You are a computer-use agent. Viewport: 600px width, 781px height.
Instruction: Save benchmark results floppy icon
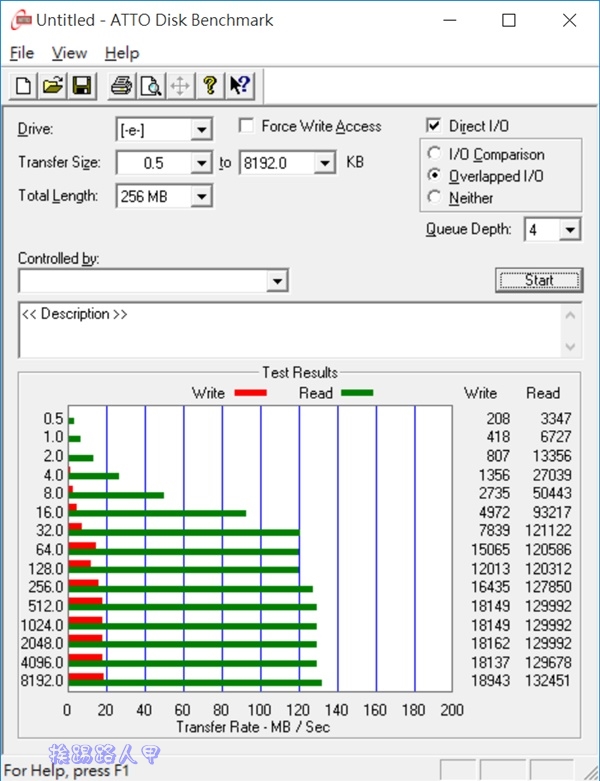pyautogui.click(x=82, y=86)
